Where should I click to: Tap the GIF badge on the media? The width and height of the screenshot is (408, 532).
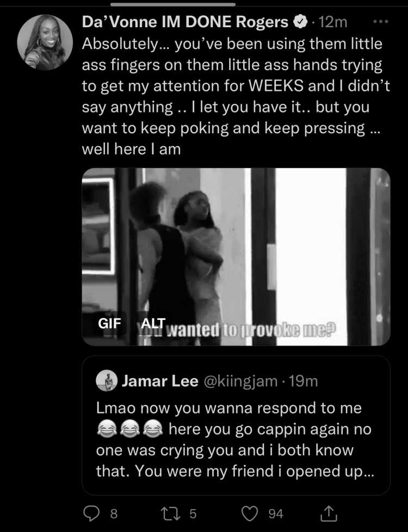[109, 323]
